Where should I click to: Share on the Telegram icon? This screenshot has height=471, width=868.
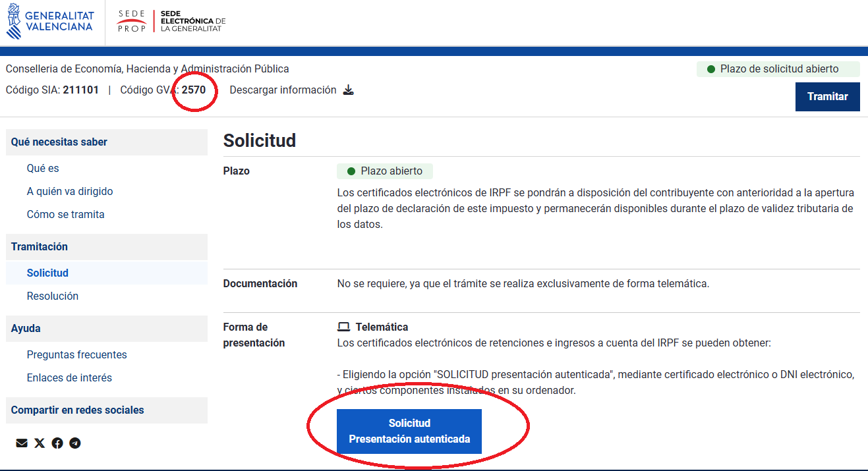pyautogui.click(x=75, y=443)
